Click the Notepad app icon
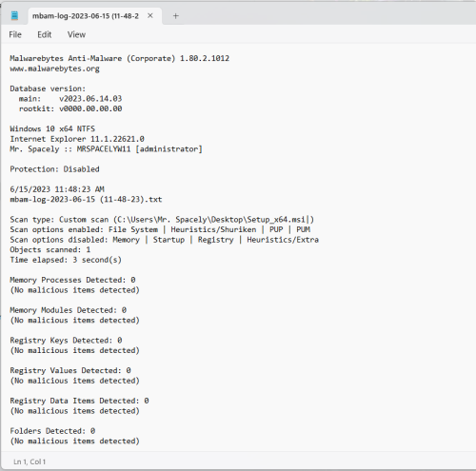The width and height of the screenshot is (476, 471). [x=14, y=15]
